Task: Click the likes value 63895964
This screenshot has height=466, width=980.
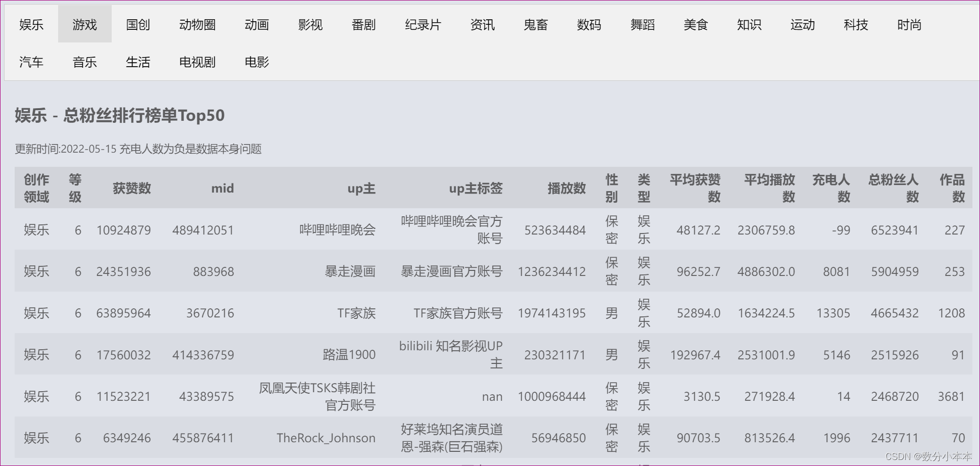Action: tap(124, 313)
